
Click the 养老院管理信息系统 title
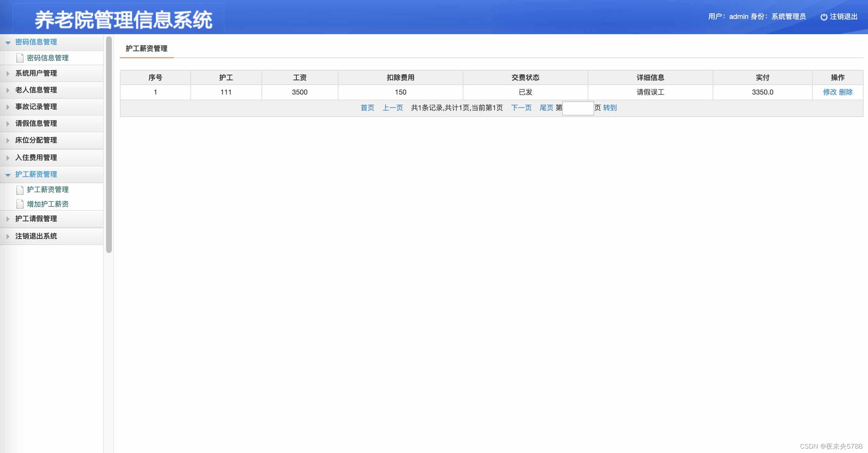coord(123,20)
